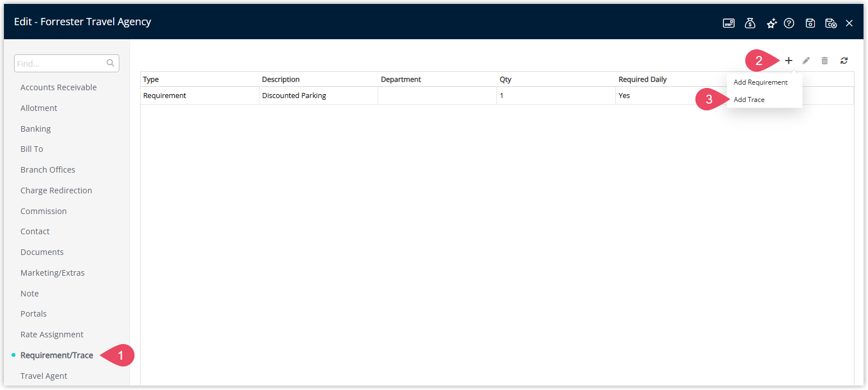868x390 pixels.
Task: Click the plus add icon
Action: (788, 61)
